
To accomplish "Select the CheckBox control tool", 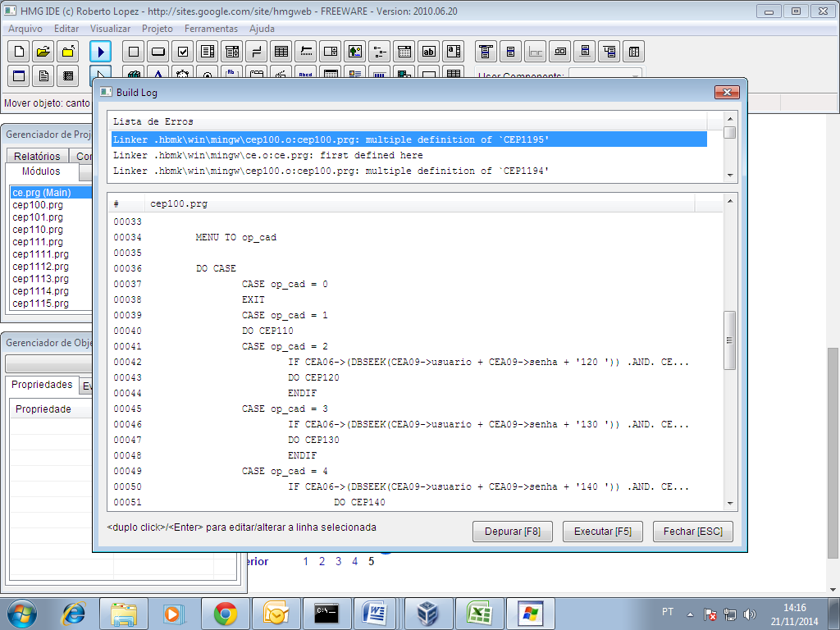I will (x=183, y=52).
